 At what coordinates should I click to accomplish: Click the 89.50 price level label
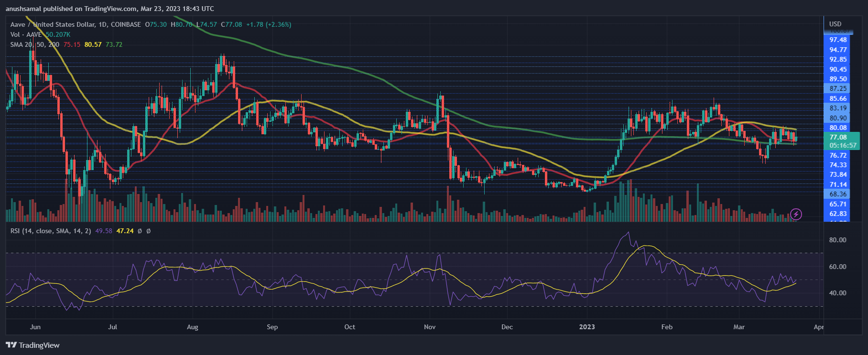838,79
